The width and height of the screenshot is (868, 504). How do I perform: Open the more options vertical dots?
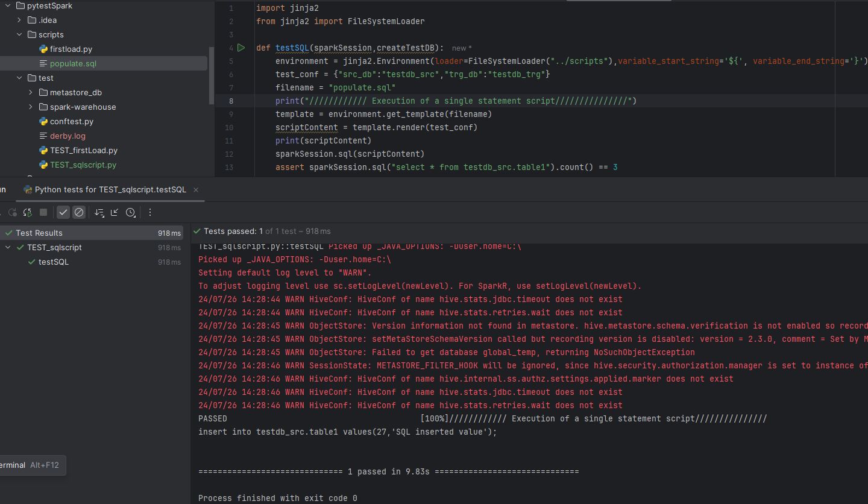150,212
